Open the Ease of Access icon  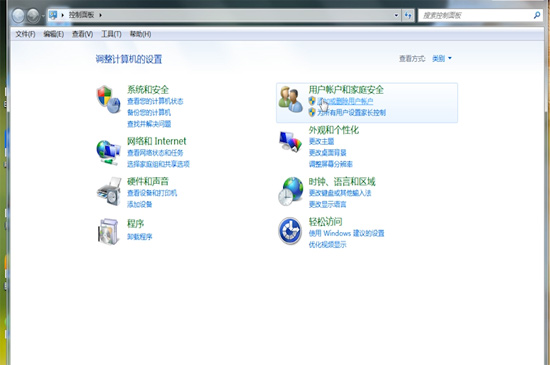tap(290, 231)
